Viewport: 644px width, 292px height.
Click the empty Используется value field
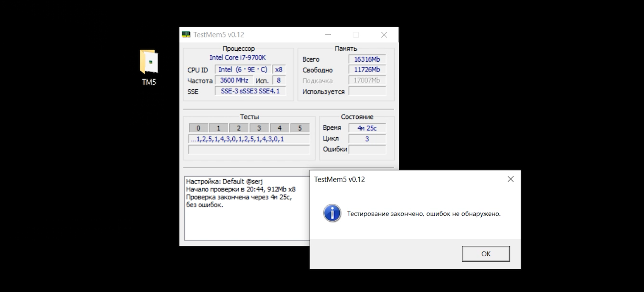(367, 91)
